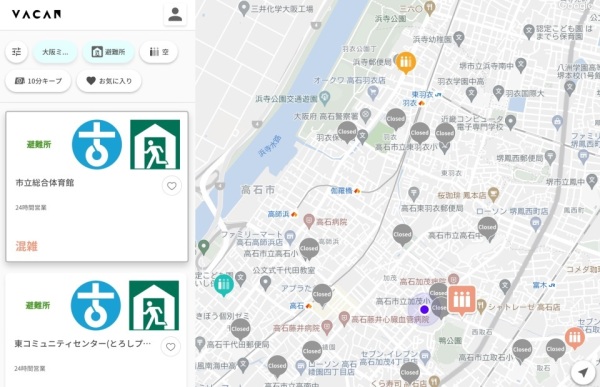Select the teal vacancy marker on the map

[x=224, y=285]
